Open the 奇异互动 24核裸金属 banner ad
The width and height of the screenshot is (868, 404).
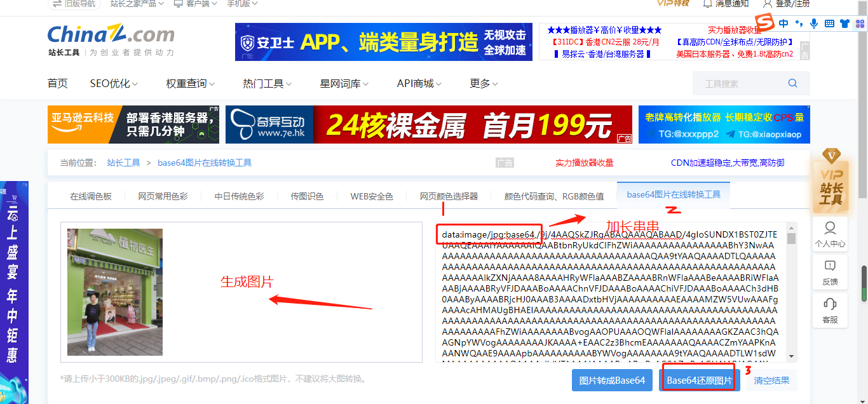tap(429, 125)
